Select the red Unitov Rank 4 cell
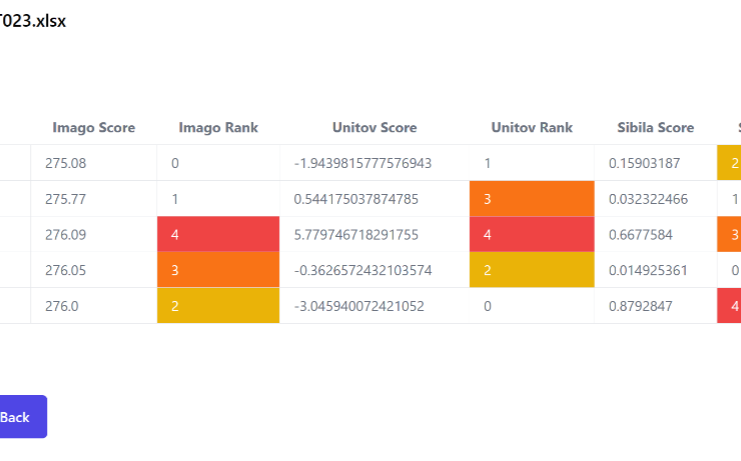 pos(532,234)
